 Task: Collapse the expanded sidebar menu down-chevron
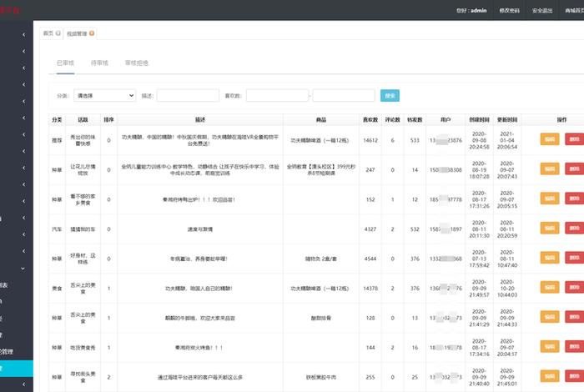(23, 269)
